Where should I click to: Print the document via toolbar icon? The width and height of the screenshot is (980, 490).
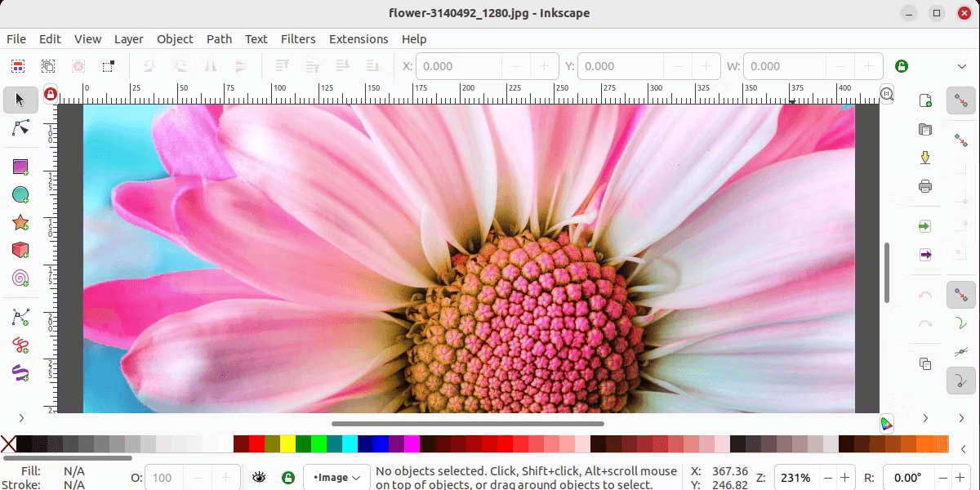click(925, 186)
